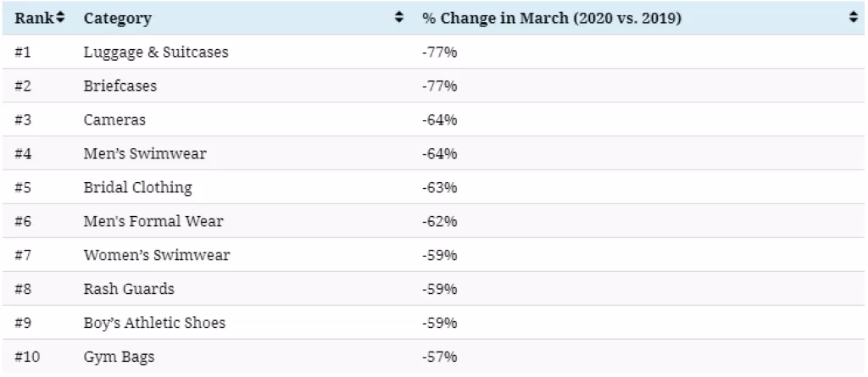868x377 pixels.
Task: Click the Boy's Athletic Shoes cell
Action: tap(154, 324)
